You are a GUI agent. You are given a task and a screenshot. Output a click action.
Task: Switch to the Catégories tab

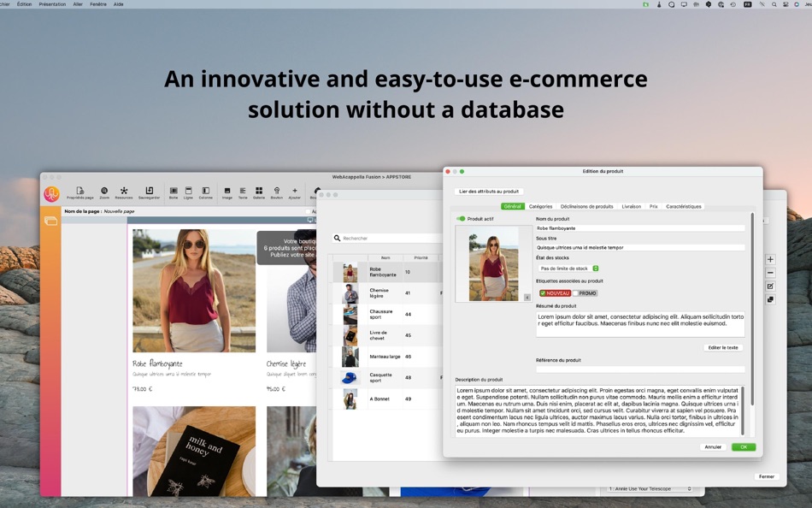pyautogui.click(x=541, y=206)
